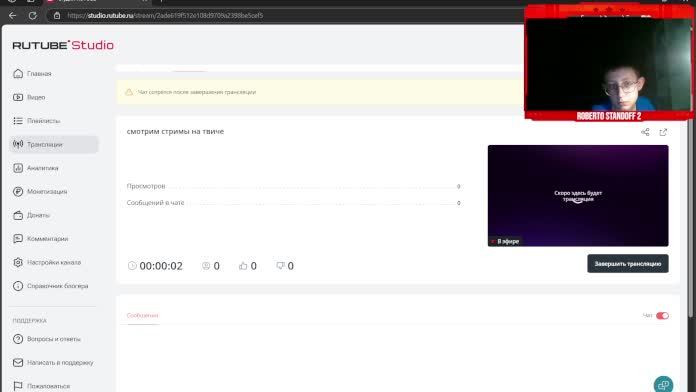This screenshot has height=392, width=696.
Task: Open Монетизация in the sidebar
Action: click(40, 191)
